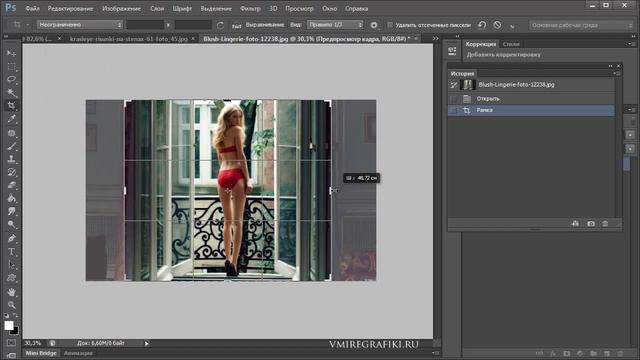Switch to the Стили panel tab
This screenshot has width=640, height=360.
[x=511, y=44]
